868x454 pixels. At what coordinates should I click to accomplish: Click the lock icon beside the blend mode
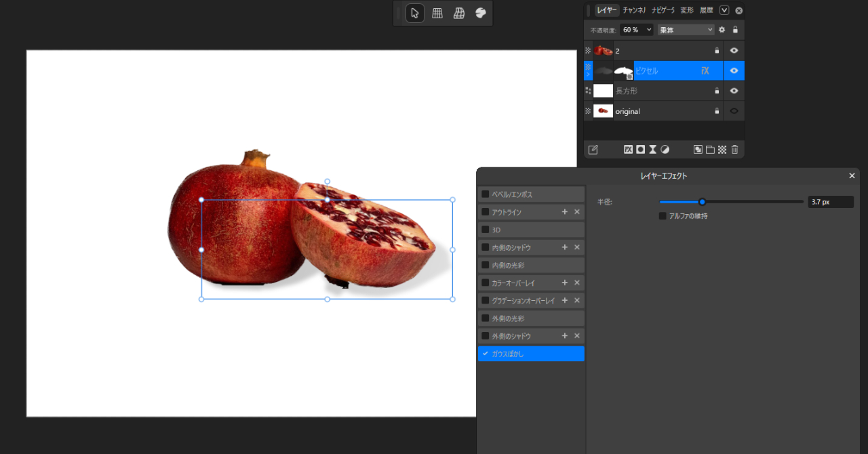coord(735,30)
